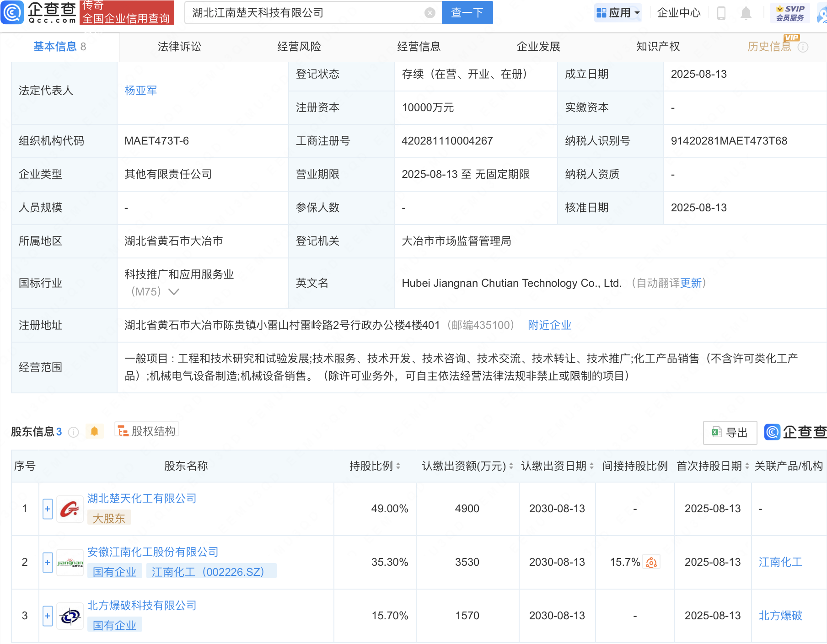Open the 历史信息 VIP tab
Screen dimensions: 827x644
[769, 47]
